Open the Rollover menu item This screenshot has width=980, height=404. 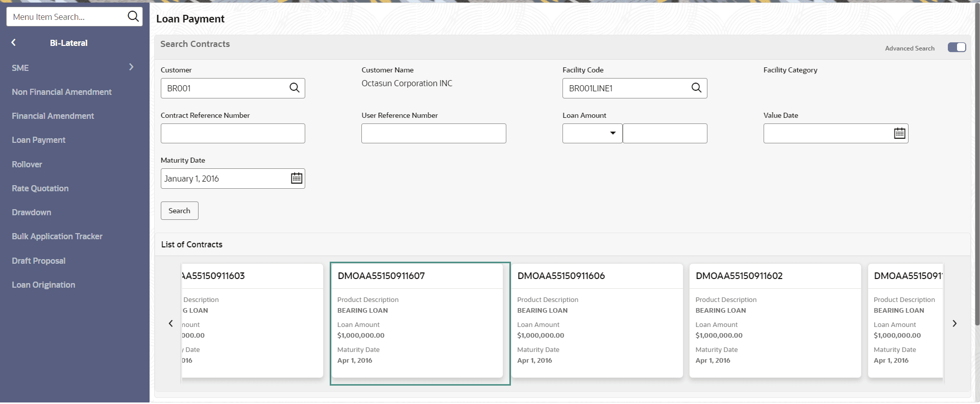point(27,164)
